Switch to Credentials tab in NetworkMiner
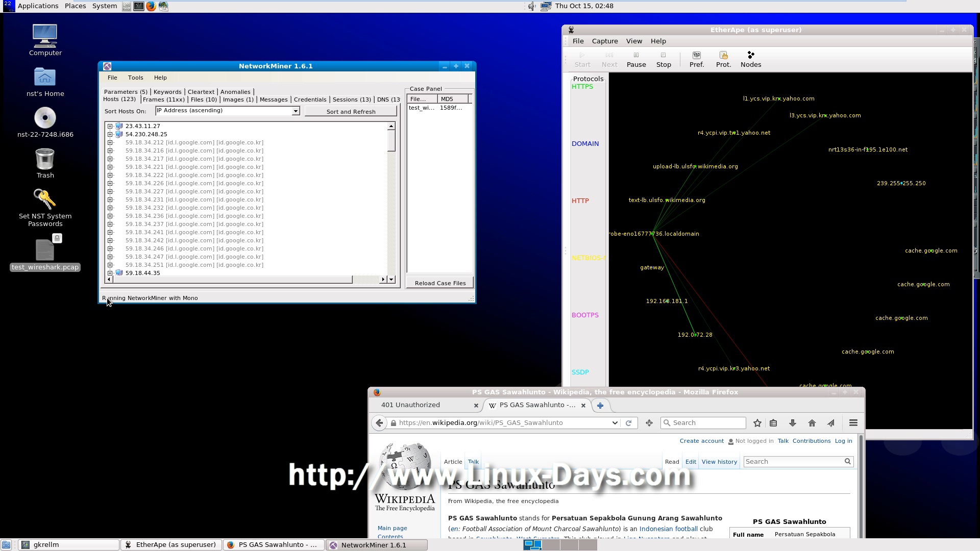Viewport: 980px width, 551px height. point(310,99)
